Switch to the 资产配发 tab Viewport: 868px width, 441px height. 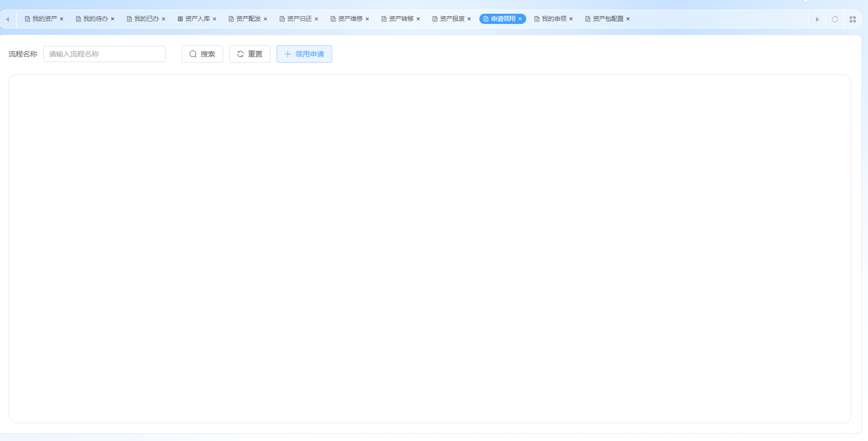click(x=248, y=19)
